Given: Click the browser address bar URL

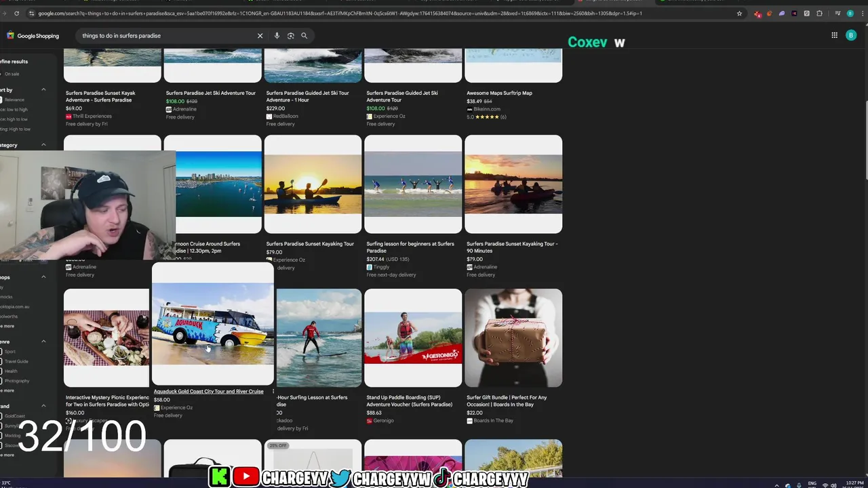Looking at the screenshot, I should [339, 14].
